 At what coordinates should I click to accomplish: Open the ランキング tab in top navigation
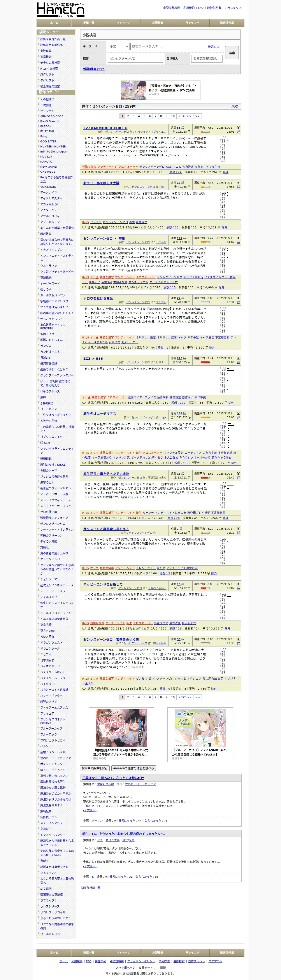pyautogui.click(x=192, y=23)
